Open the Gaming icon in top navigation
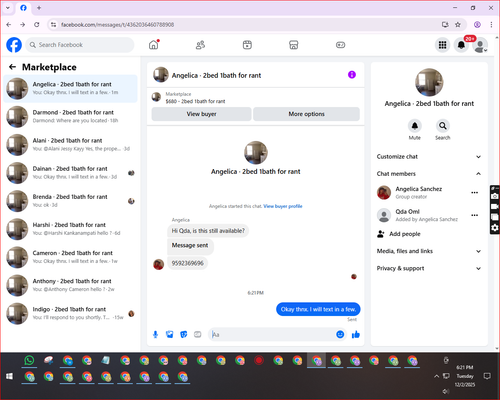500x400 pixels. tap(340, 45)
